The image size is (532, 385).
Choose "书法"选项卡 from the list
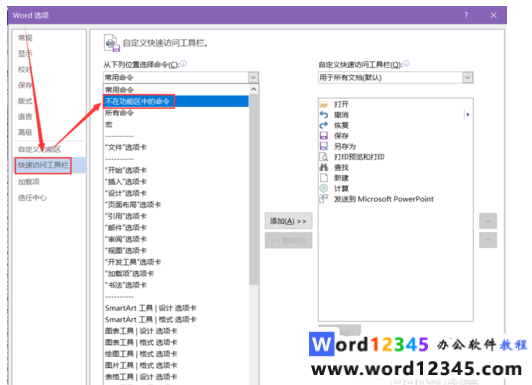point(176,285)
